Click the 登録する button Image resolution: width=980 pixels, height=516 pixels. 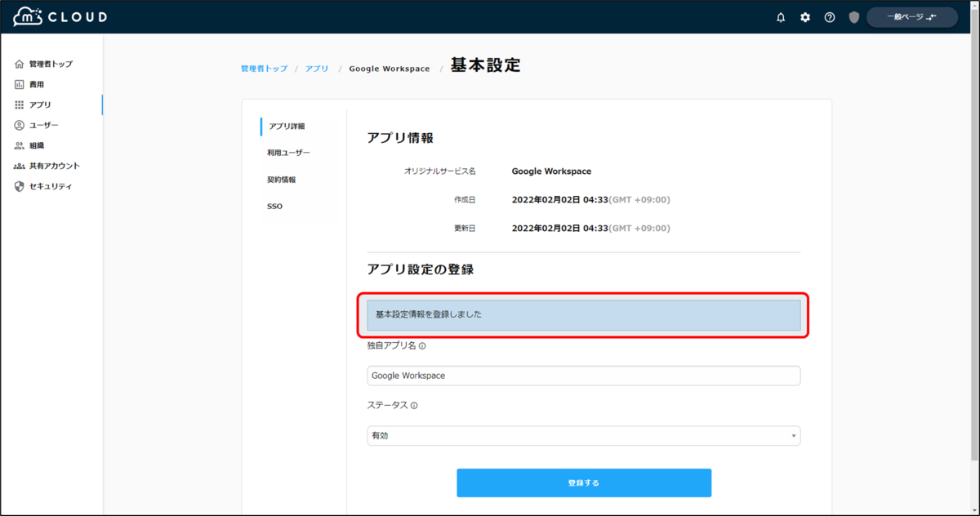click(x=584, y=483)
